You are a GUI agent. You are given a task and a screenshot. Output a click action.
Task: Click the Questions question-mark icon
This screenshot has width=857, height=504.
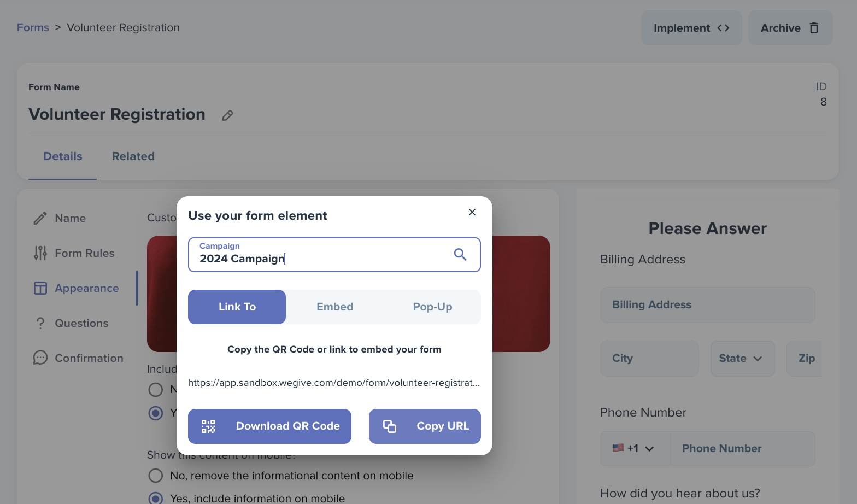[x=40, y=323]
